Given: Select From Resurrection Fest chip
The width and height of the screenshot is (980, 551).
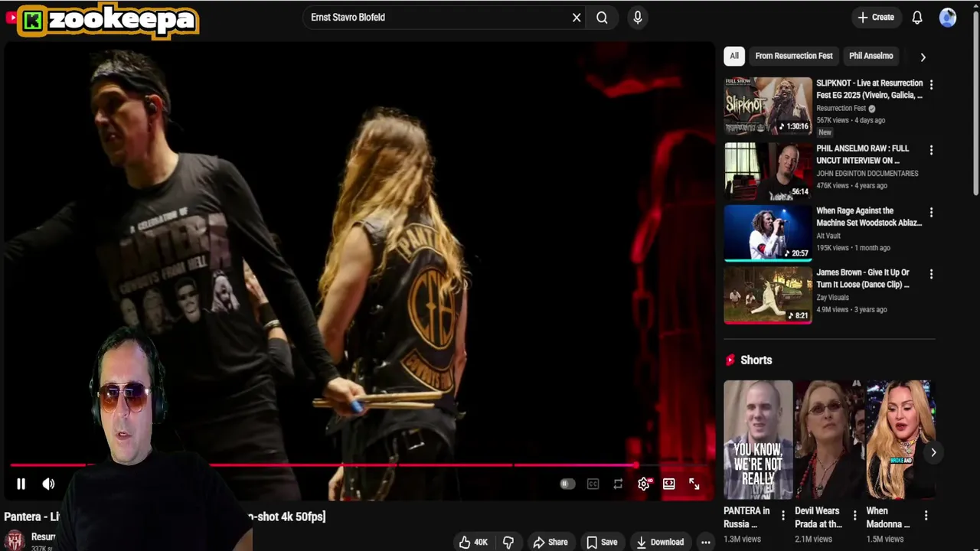Looking at the screenshot, I should [x=794, y=56].
